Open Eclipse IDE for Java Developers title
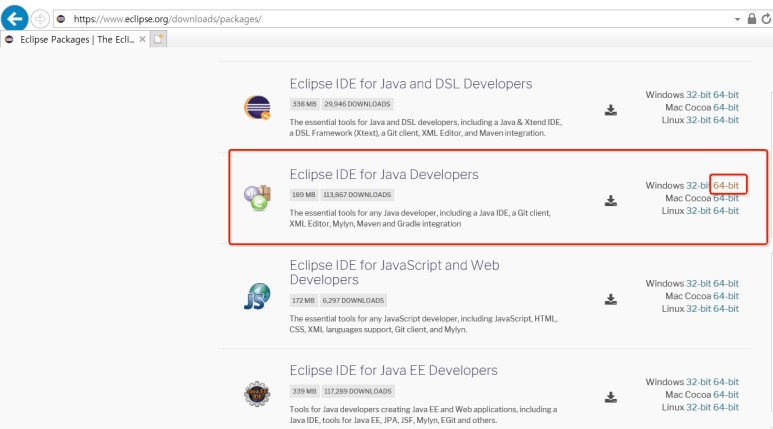Image resolution: width=773 pixels, height=429 pixels. 384,175
